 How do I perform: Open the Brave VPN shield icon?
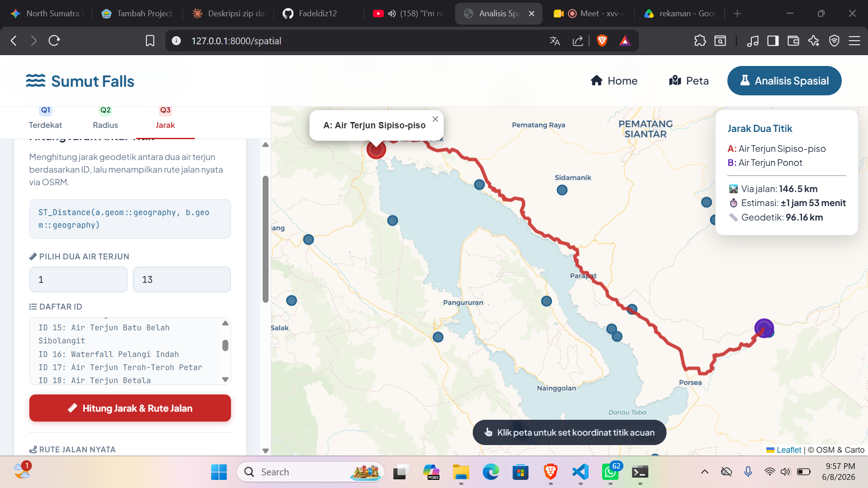(x=834, y=41)
